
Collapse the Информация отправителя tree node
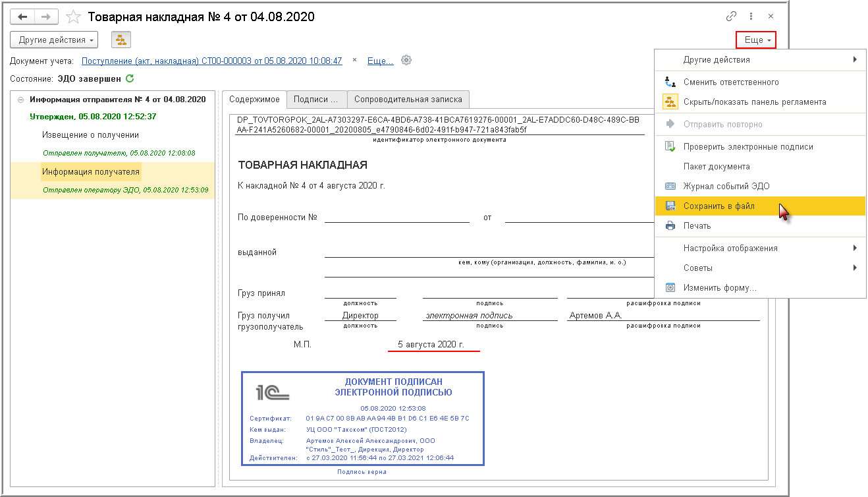point(20,100)
